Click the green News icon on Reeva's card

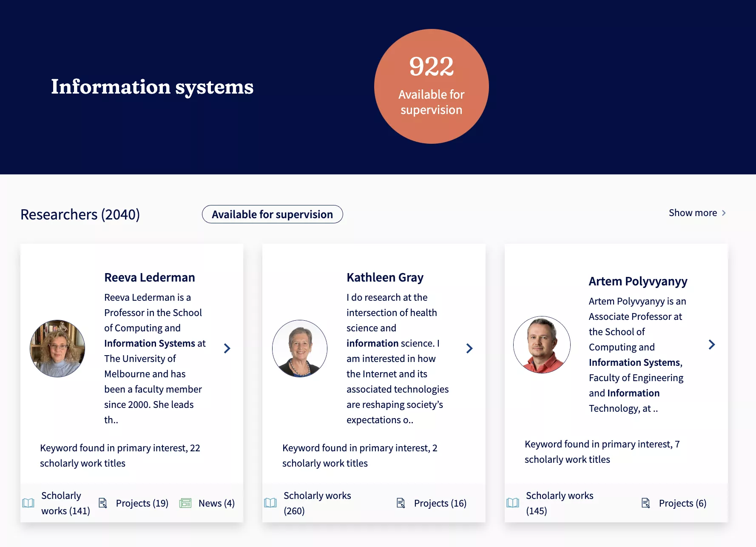(x=185, y=503)
